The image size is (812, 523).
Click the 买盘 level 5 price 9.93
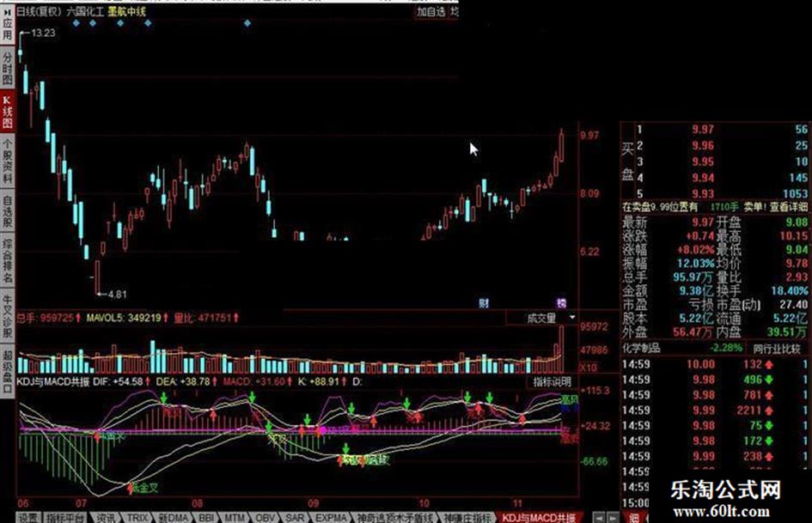click(x=703, y=194)
